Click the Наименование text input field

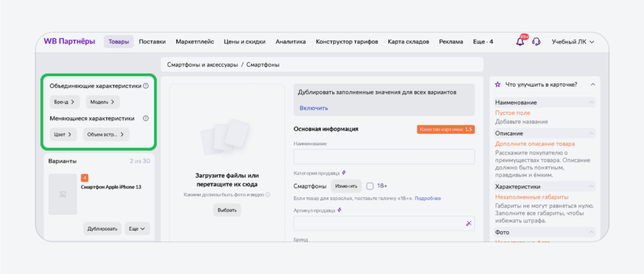pyautogui.click(x=384, y=156)
